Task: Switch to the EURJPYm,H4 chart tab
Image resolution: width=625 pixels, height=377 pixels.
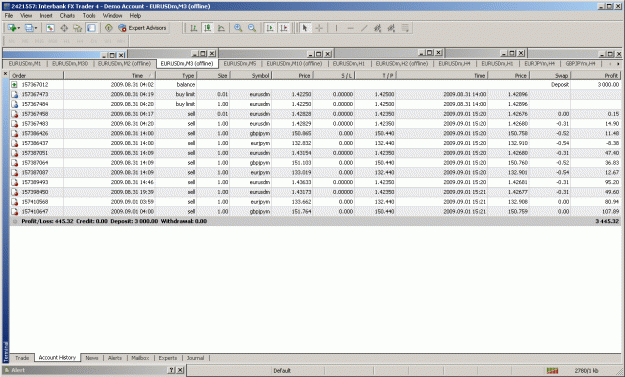Action: click(539, 64)
